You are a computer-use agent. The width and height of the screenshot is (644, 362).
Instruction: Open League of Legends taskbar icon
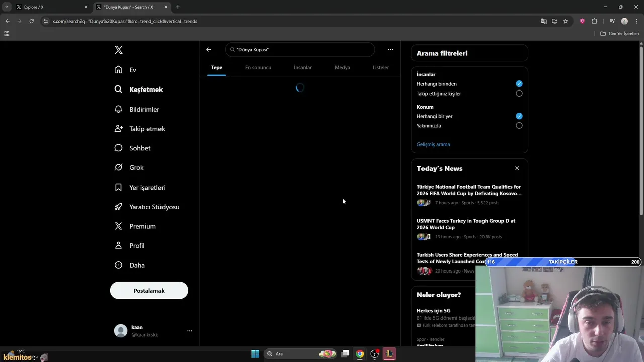point(389,354)
